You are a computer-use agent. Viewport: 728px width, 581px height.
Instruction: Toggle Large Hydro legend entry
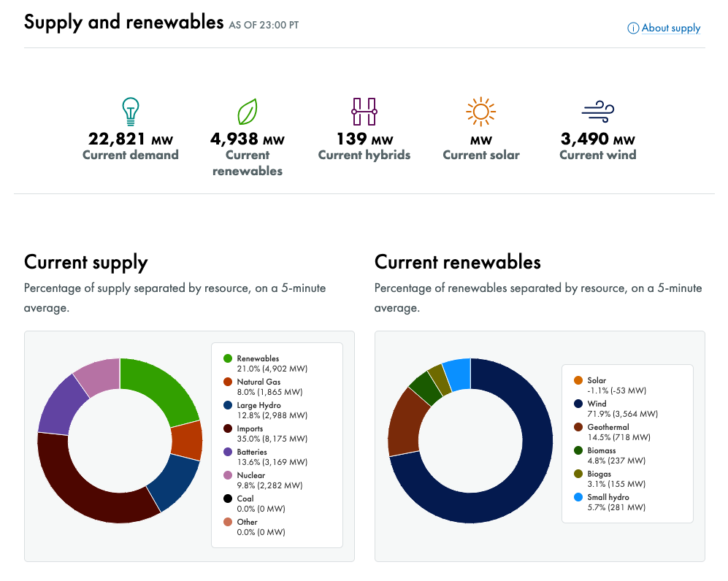tap(258, 405)
